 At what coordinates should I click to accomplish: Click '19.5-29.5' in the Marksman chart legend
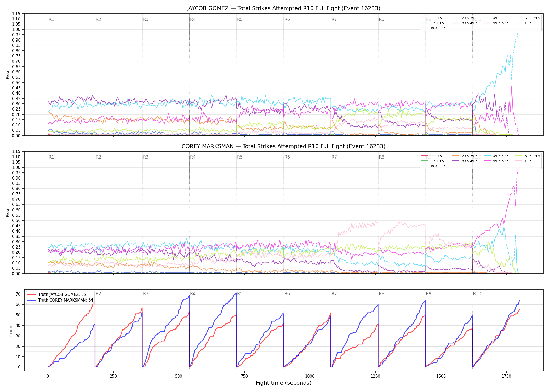coord(438,166)
